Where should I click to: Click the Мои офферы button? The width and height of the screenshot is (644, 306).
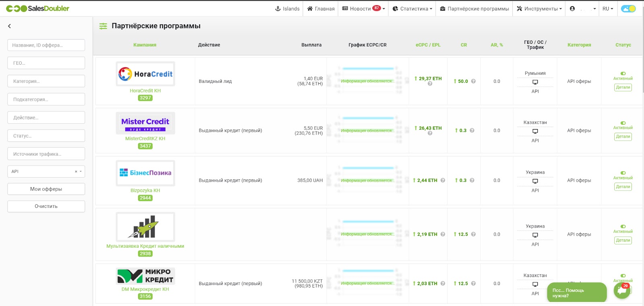[x=46, y=189]
